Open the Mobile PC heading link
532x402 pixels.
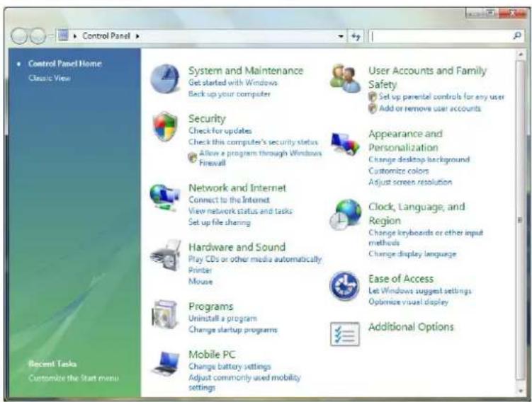click(212, 355)
